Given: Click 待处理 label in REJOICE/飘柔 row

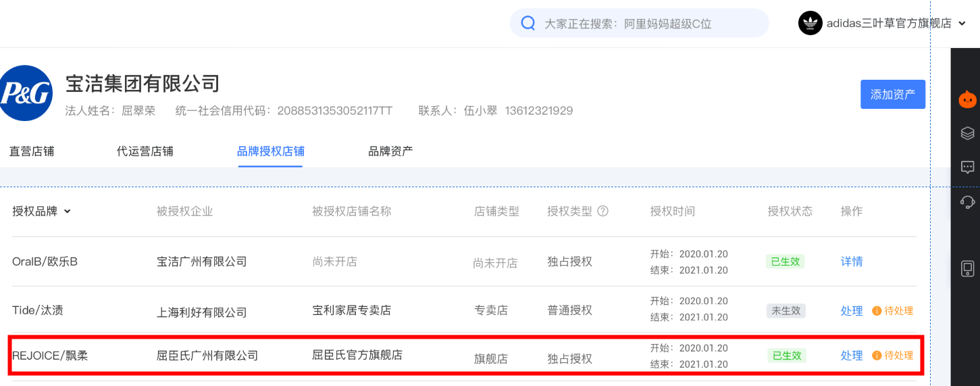Looking at the screenshot, I should click(898, 356).
